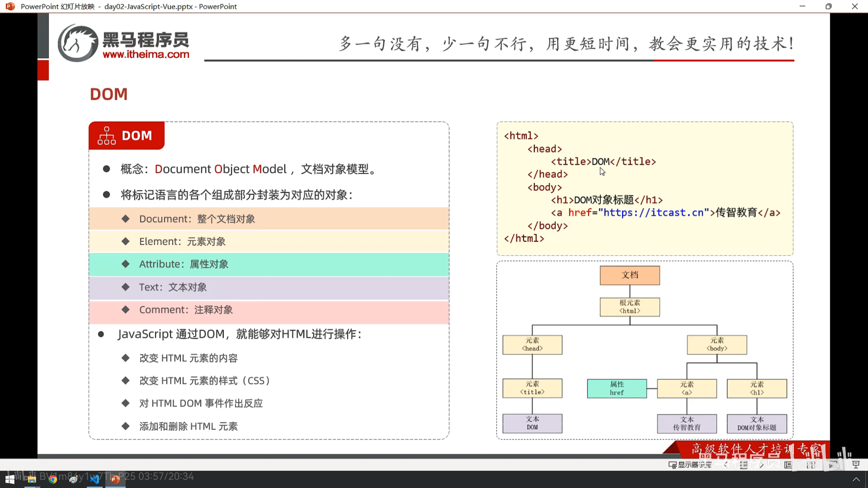
Task: Minimize the PowerPoint slideshow window
Action: coord(802,6)
